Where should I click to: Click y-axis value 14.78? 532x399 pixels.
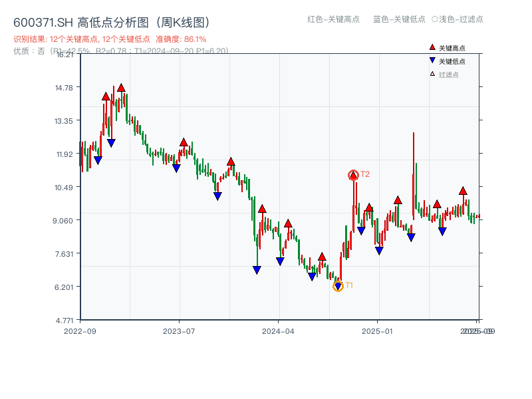[64, 88]
